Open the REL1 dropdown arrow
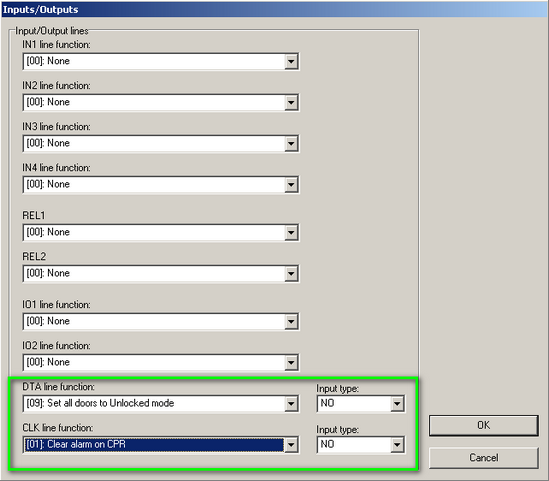Screen dimensions: 549x481 291,233
